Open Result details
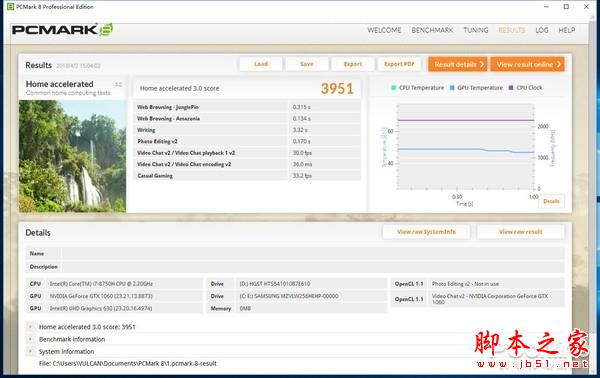This screenshot has height=378, width=600. 458,64
